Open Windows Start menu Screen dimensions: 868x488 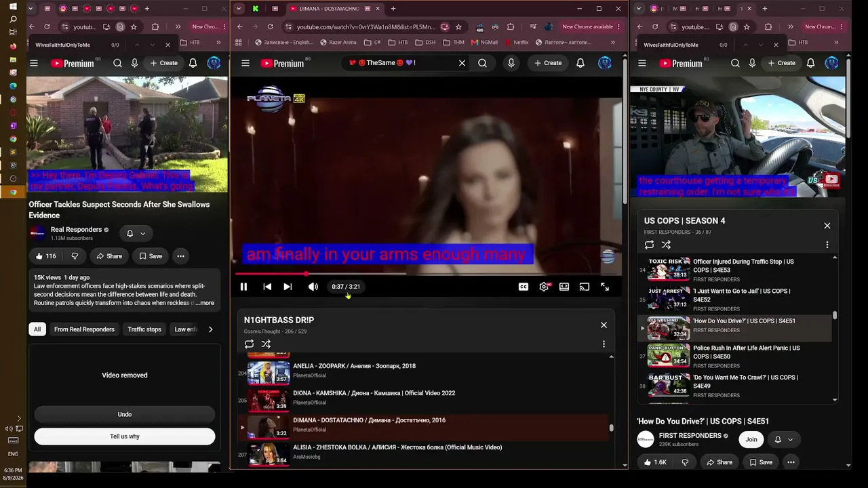[13, 6]
